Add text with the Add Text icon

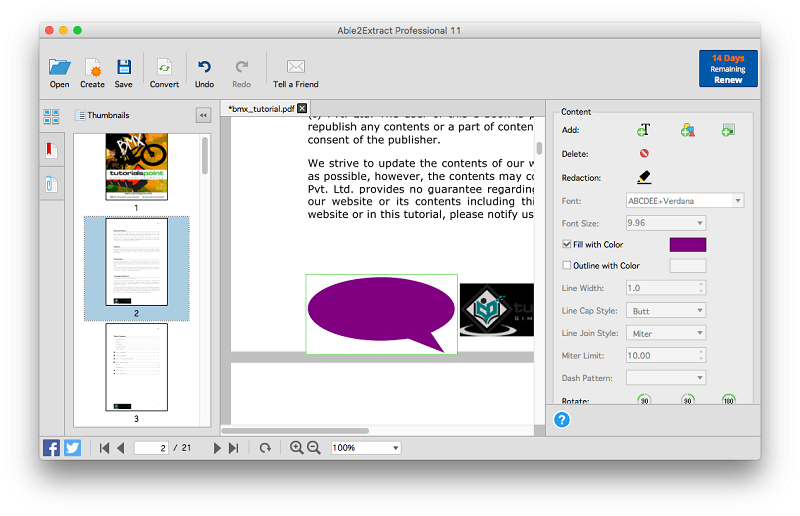pyautogui.click(x=643, y=130)
